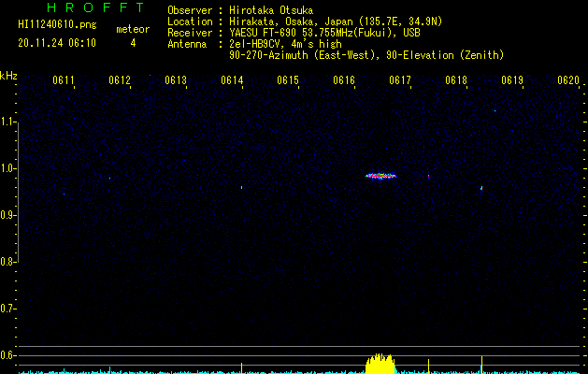Screen dimensions: 588x374
Task: Click the yellow level spike under 0614
Action: coord(241,368)
